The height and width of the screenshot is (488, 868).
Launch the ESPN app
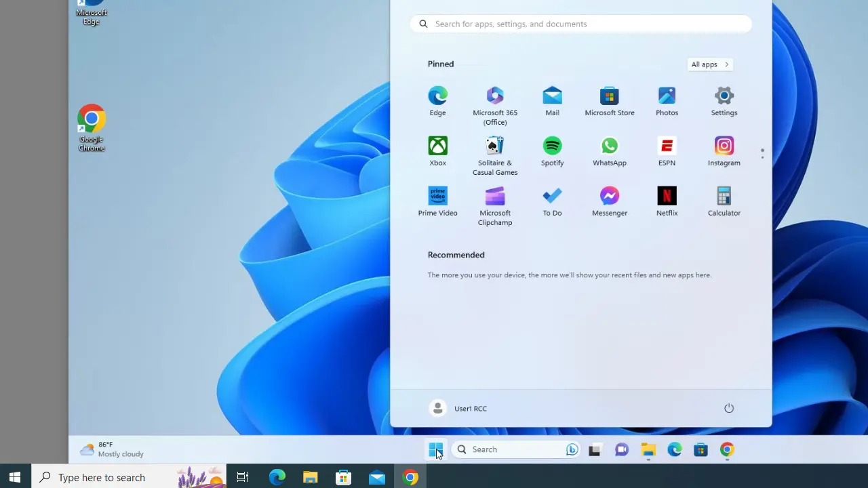667,152
